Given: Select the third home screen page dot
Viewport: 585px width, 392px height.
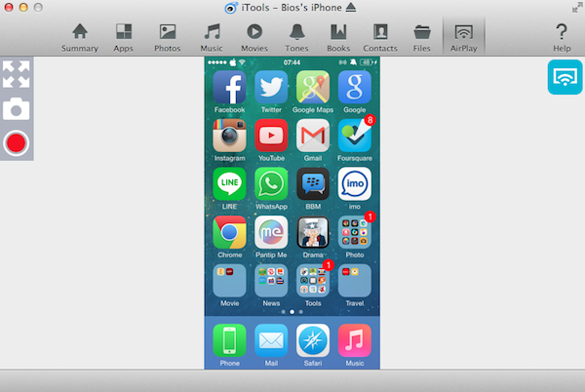Looking at the screenshot, I should point(300,312).
